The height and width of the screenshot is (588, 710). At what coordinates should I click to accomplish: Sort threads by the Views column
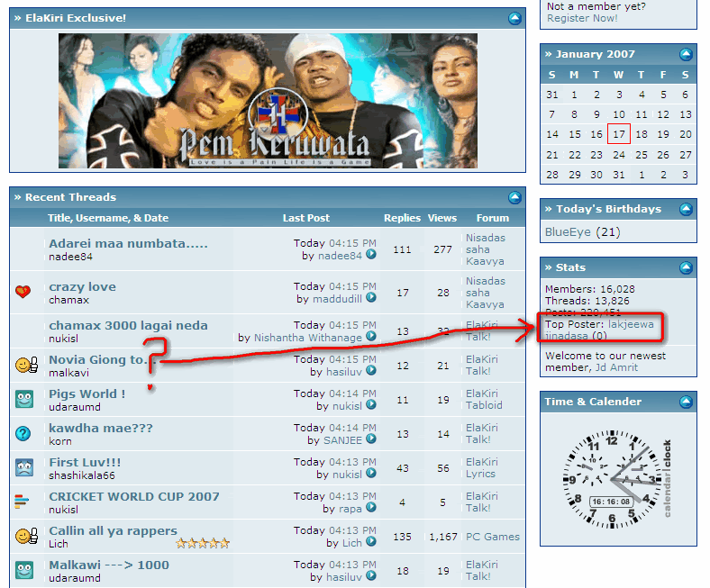click(x=441, y=218)
